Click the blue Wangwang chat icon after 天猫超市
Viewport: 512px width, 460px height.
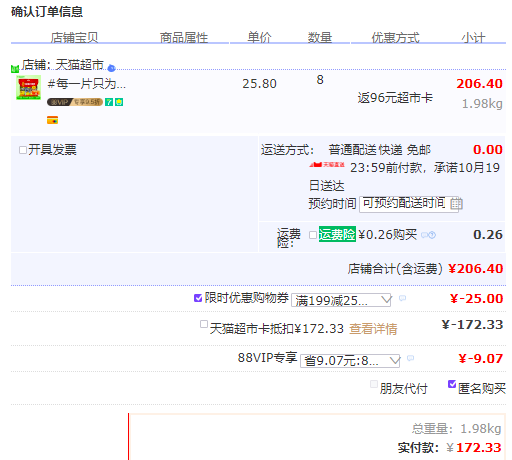[x=111, y=68]
